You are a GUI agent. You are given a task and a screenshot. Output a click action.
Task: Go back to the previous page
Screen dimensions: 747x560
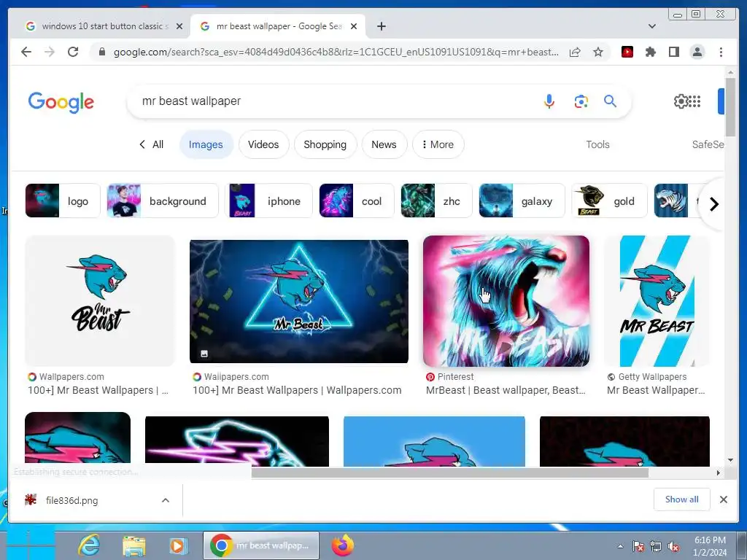(x=26, y=52)
